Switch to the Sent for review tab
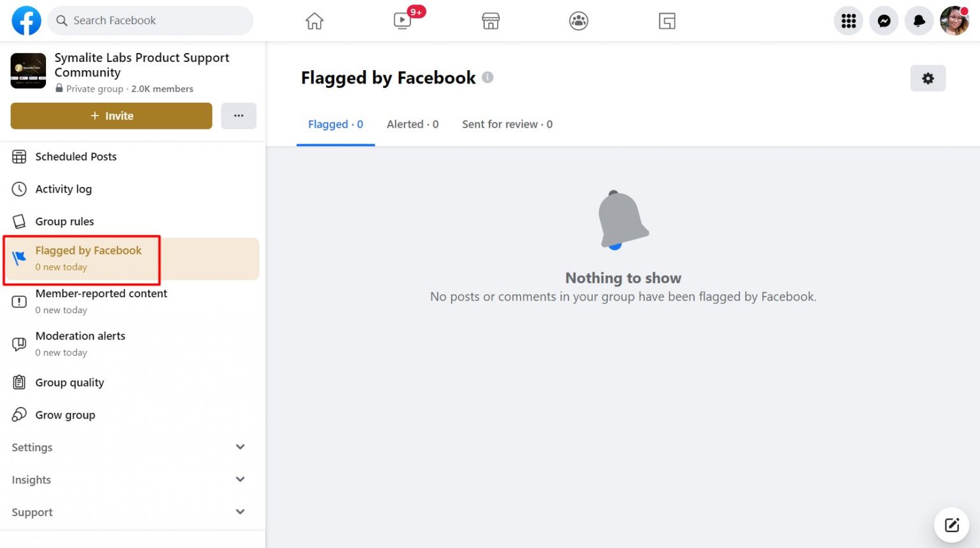Screen dimensions: 980x548 click(506, 124)
